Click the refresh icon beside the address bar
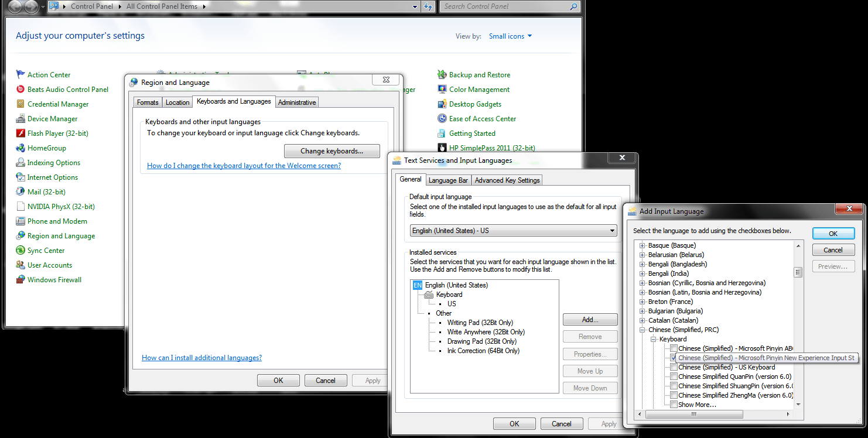868x438 pixels. 428,6
